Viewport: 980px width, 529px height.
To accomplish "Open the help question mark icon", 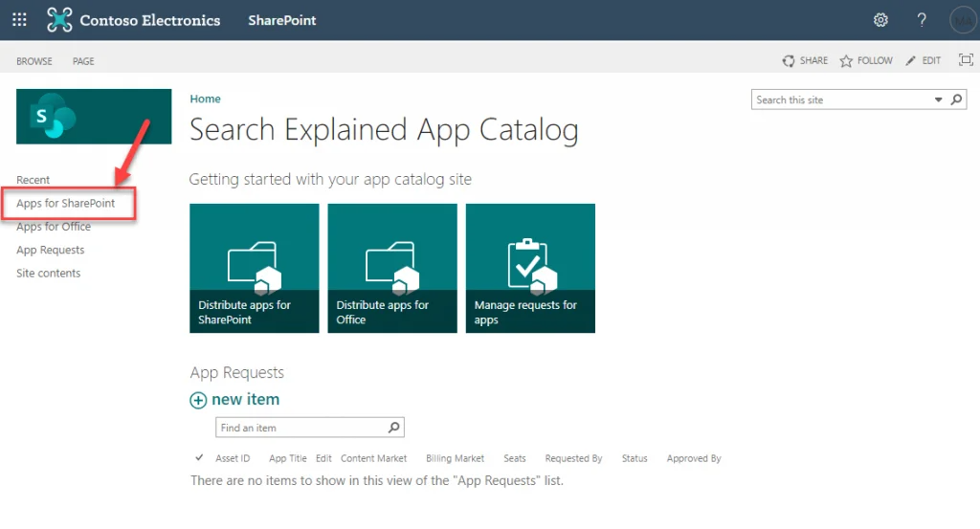I will coord(922,20).
